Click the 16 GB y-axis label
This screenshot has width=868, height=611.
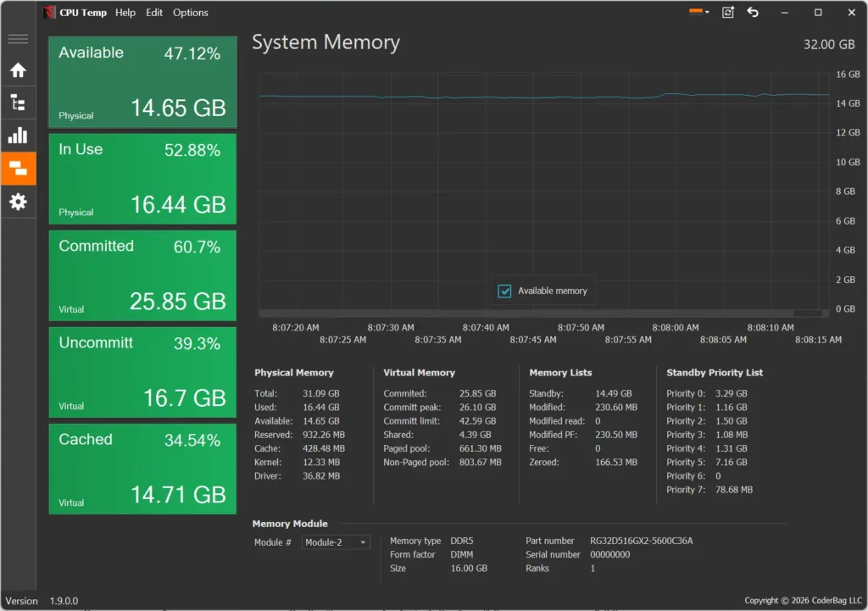848,75
